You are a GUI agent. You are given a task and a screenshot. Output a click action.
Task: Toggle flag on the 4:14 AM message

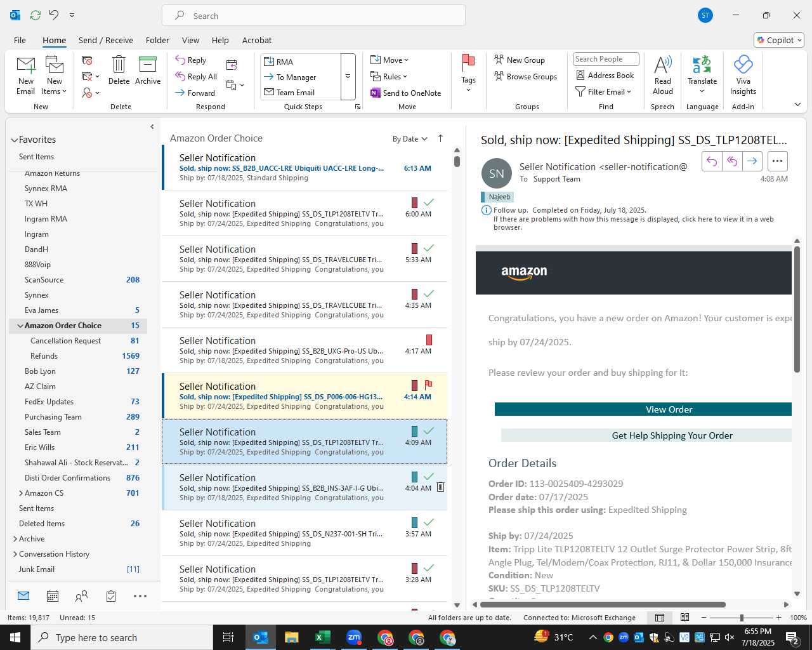tap(428, 385)
